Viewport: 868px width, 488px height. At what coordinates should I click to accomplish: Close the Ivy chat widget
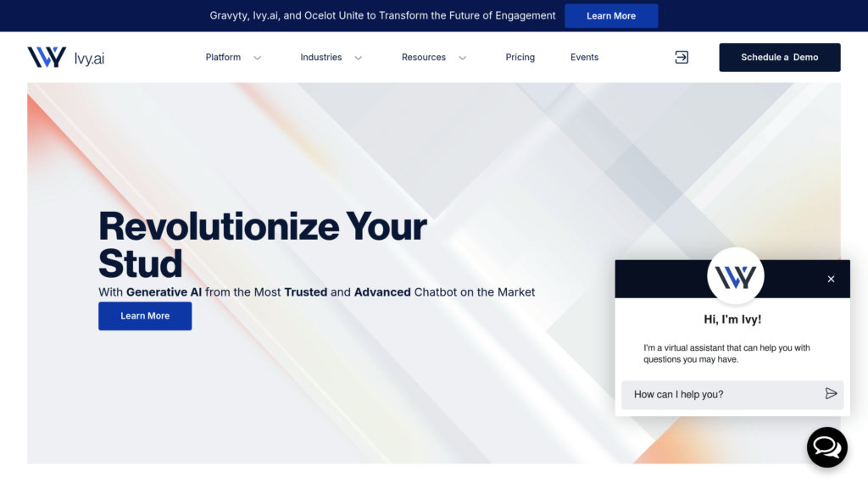coord(831,279)
